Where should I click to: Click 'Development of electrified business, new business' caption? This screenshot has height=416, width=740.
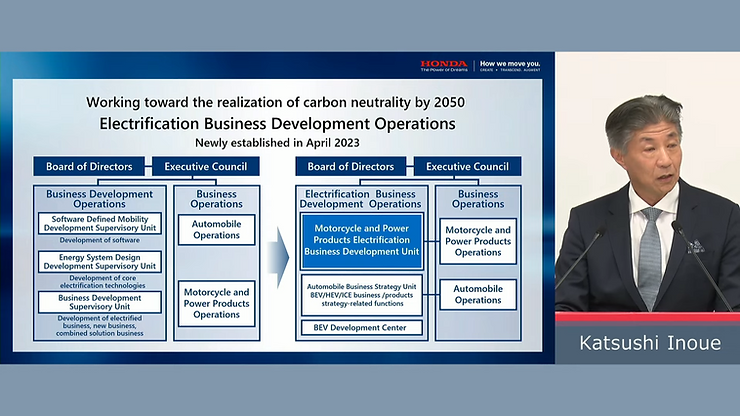[x=100, y=326]
